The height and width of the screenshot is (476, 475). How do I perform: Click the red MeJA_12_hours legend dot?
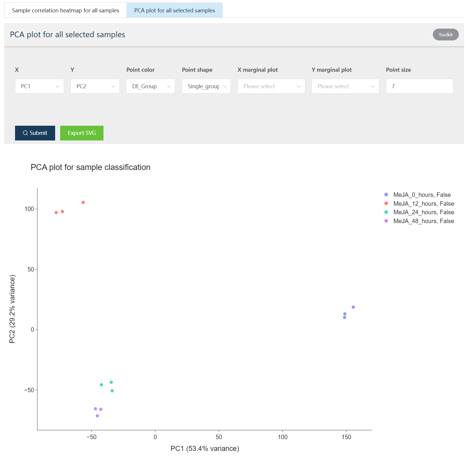[386, 203]
